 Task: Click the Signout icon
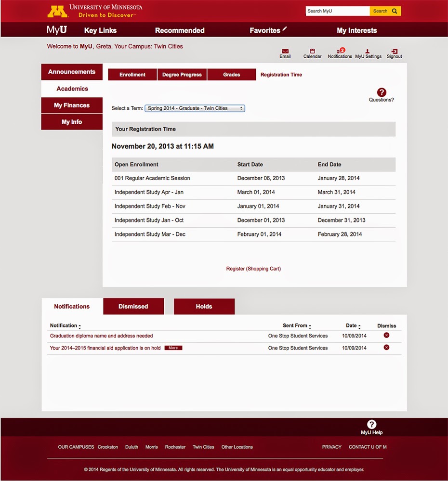(x=394, y=52)
